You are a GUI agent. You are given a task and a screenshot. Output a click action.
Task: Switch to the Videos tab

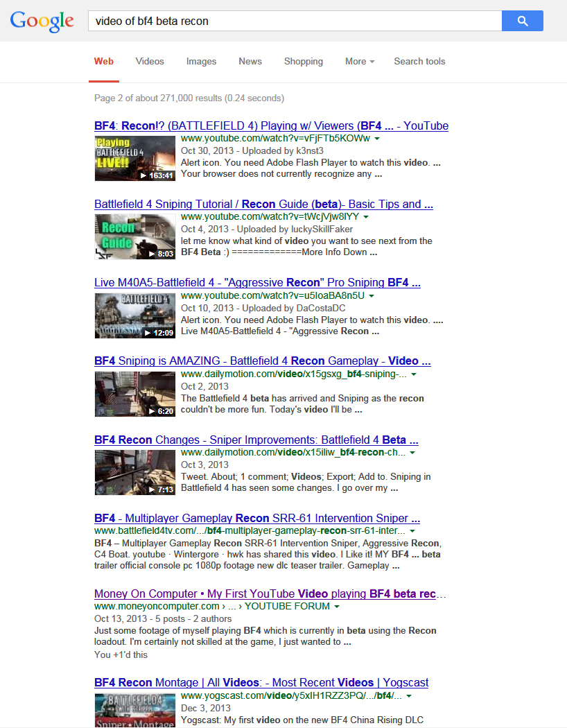[150, 61]
